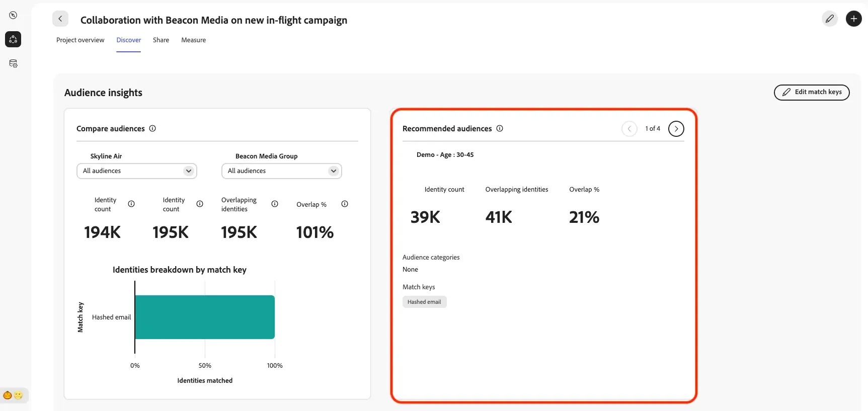
Task: Click the 39K identity count value
Action: pyautogui.click(x=425, y=217)
